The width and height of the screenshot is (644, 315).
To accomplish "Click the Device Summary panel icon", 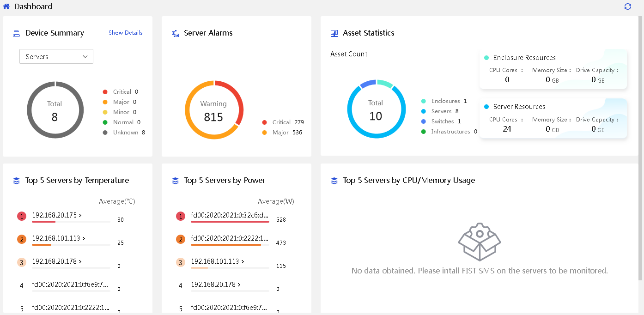I will point(16,33).
